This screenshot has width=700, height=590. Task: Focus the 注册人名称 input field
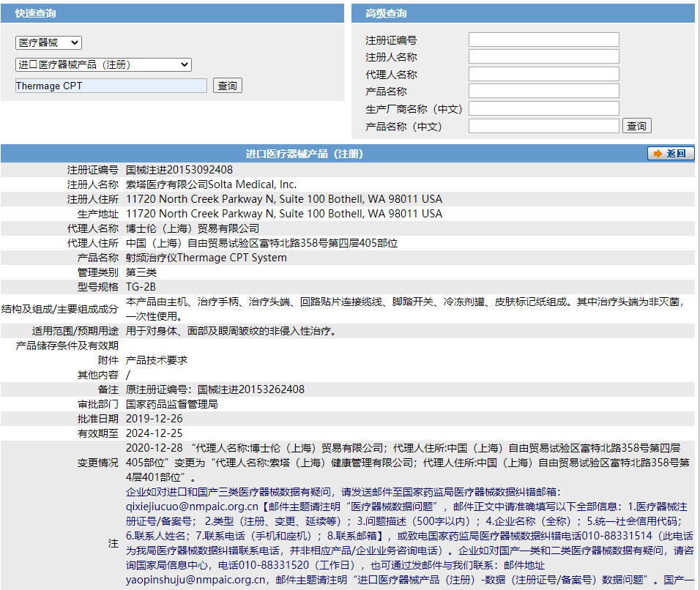coord(544,56)
